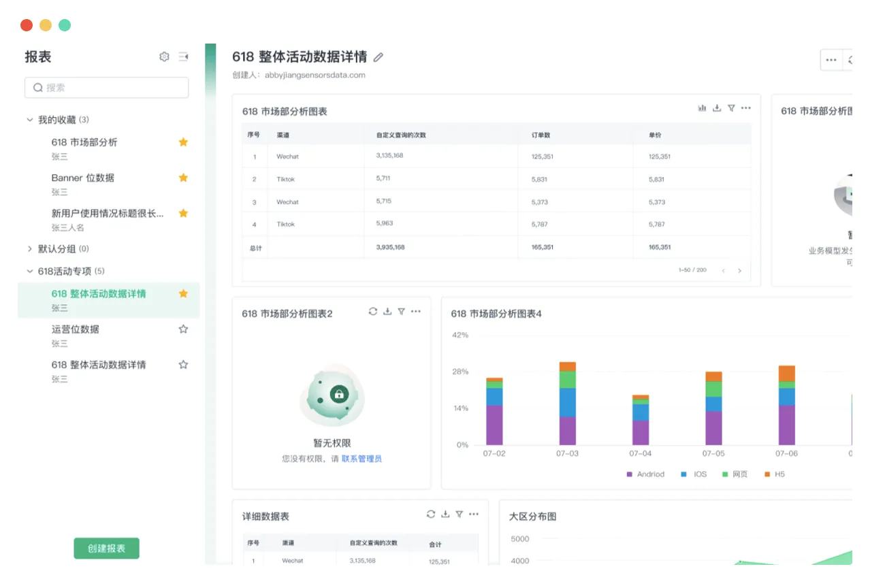Click total value 3,935,168
The image size is (870, 588).
click(390, 247)
